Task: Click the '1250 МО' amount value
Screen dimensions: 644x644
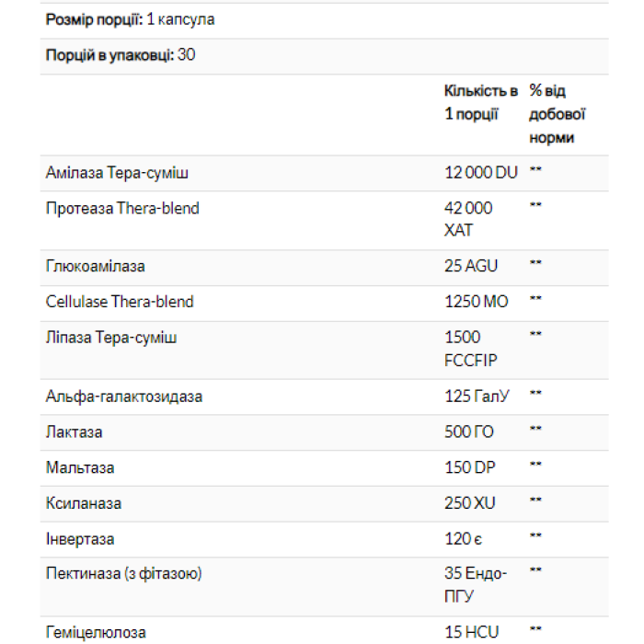Action: 475,302
